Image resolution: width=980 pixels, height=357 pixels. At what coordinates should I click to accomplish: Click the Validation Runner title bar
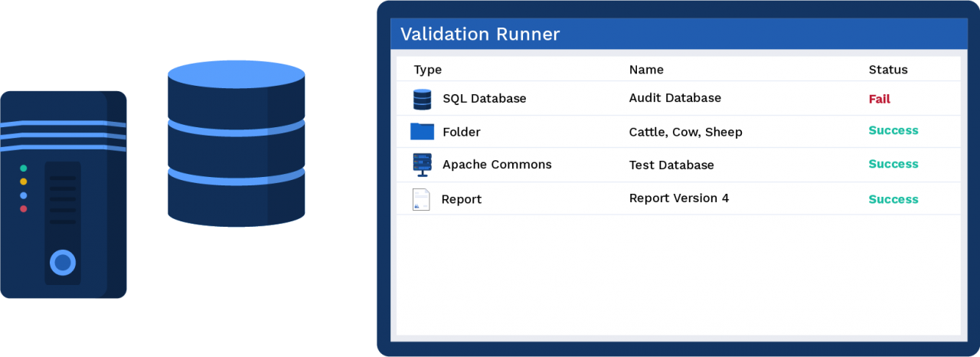(x=678, y=34)
